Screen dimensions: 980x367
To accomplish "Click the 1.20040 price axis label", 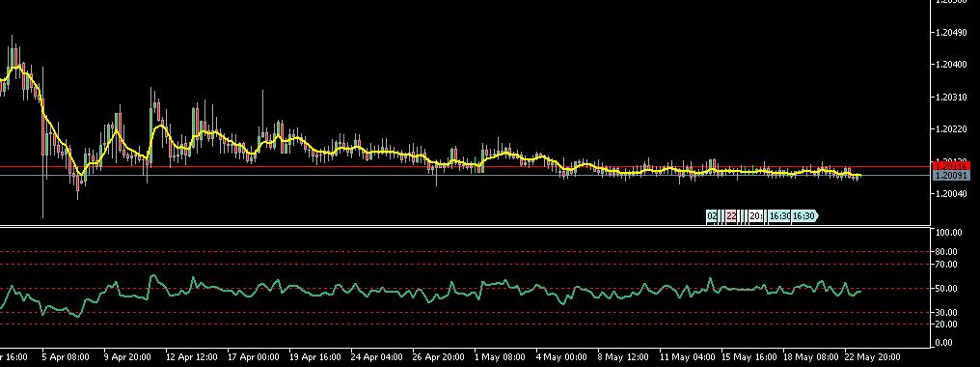I will pyautogui.click(x=951, y=193).
